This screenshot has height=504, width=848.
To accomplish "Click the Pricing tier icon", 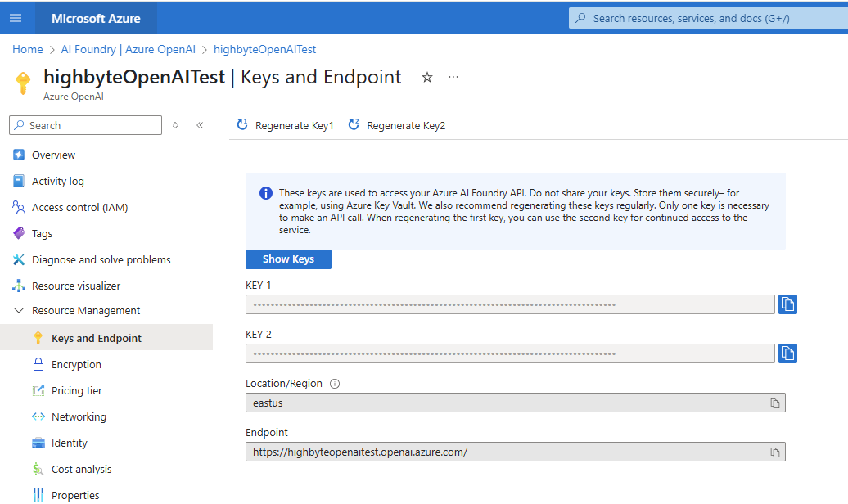I will (38, 390).
